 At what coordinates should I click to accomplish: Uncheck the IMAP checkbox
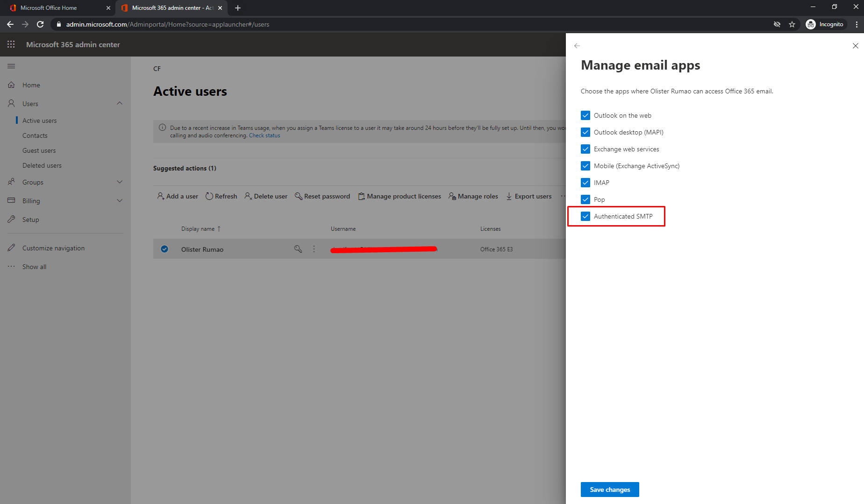[586, 183]
